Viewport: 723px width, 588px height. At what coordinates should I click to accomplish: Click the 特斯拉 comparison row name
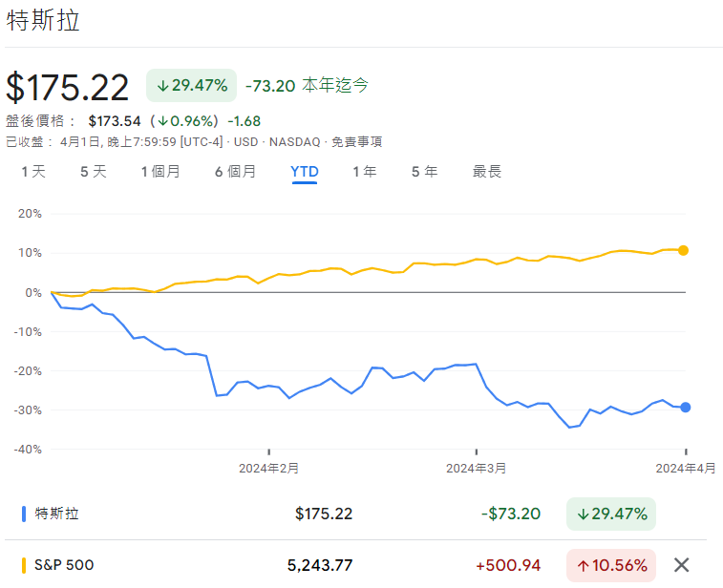tap(56, 514)
